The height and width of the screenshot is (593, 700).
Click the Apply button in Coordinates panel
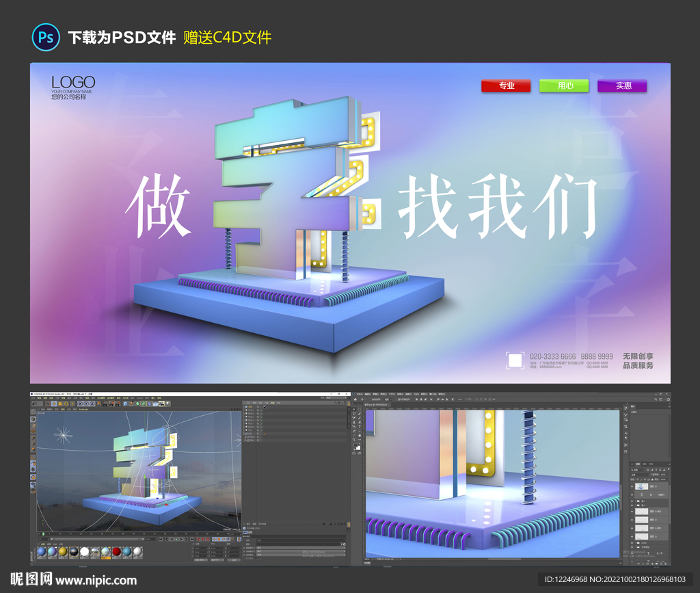coord(233,560)
